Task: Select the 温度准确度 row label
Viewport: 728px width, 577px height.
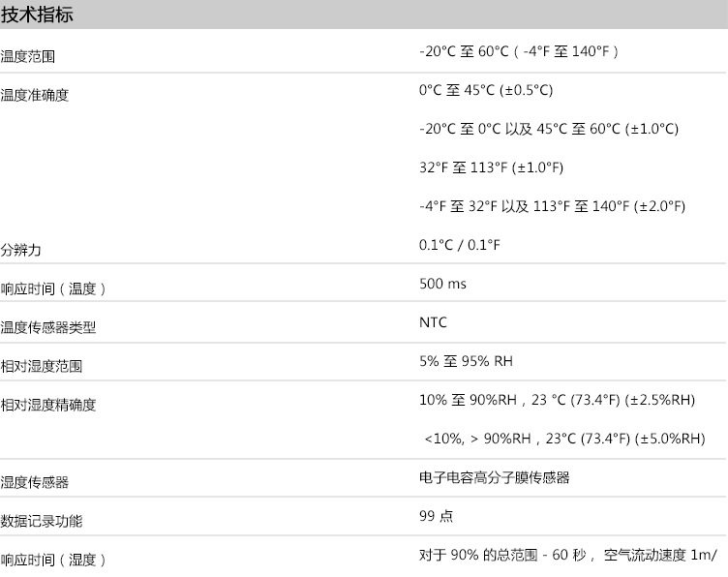Action: (x=35, y=95)
